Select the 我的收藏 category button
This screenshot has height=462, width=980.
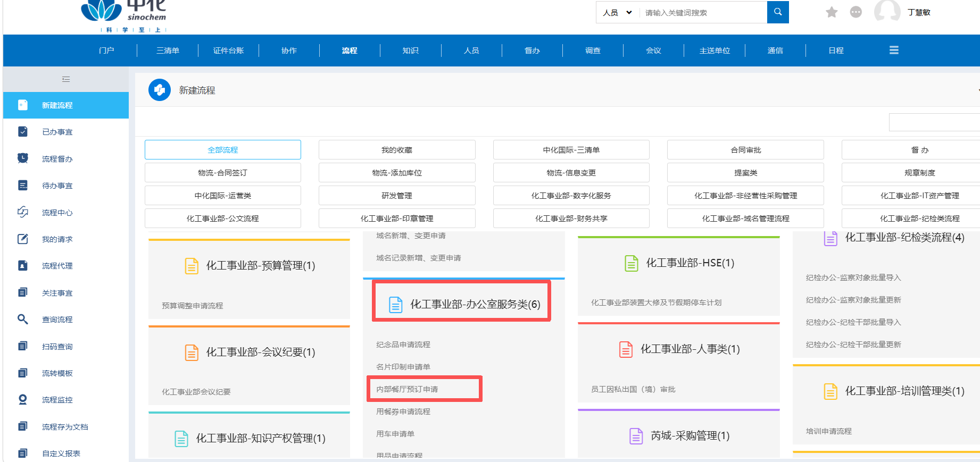397,150
